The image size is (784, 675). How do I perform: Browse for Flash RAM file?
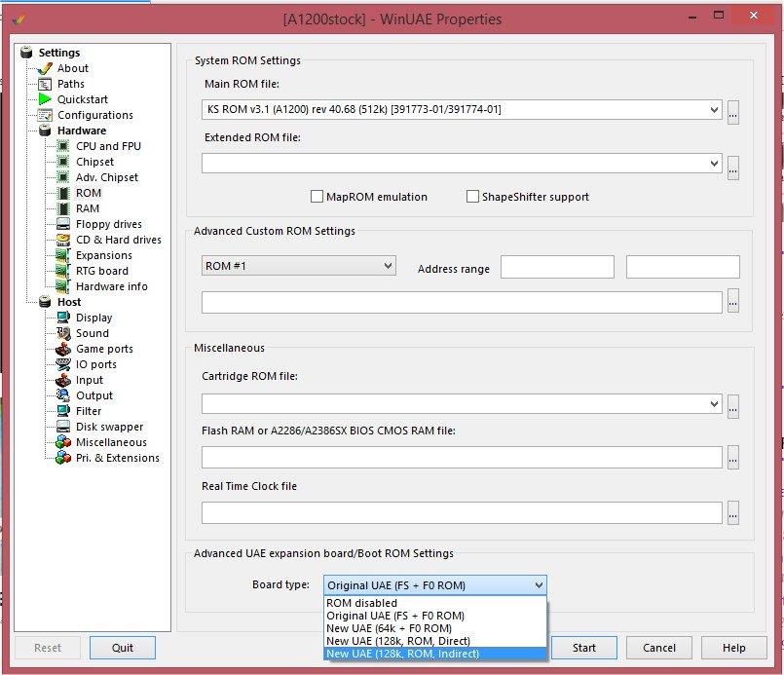pyautogui.click(x=733, y=458)
